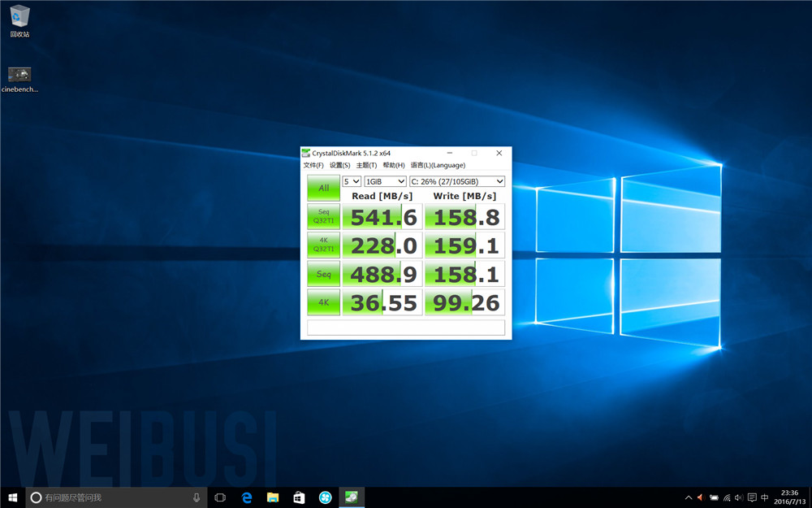Start the Seq Q32T1 benchmark test
Image resolution: width=812 pixels, height=508 pixels.
coord(323,216)
